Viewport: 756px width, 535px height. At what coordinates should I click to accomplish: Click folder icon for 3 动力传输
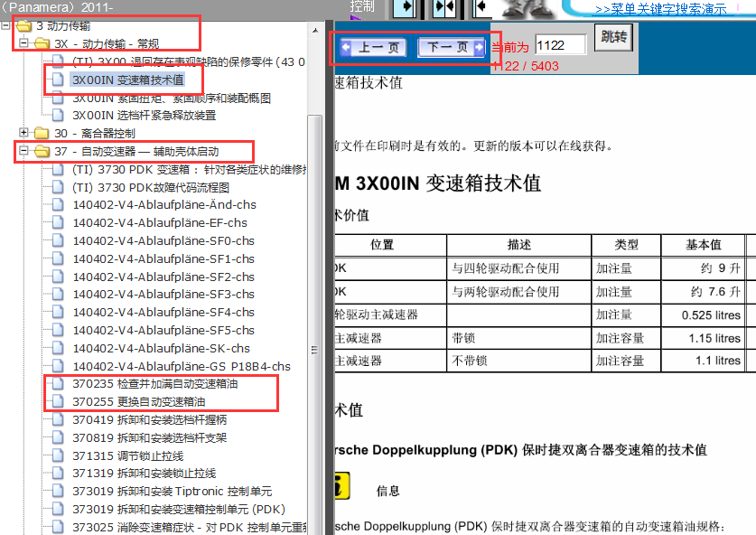23,25
